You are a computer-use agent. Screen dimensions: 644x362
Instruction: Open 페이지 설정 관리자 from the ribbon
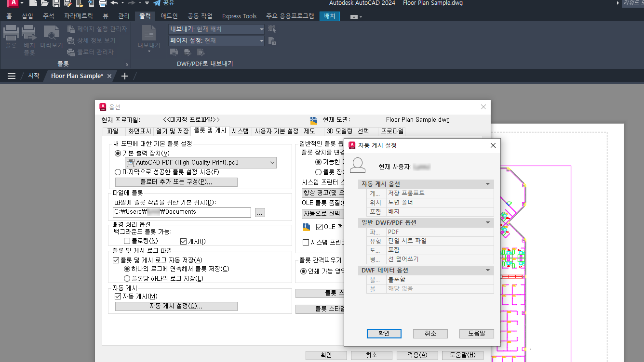point(97,29)
